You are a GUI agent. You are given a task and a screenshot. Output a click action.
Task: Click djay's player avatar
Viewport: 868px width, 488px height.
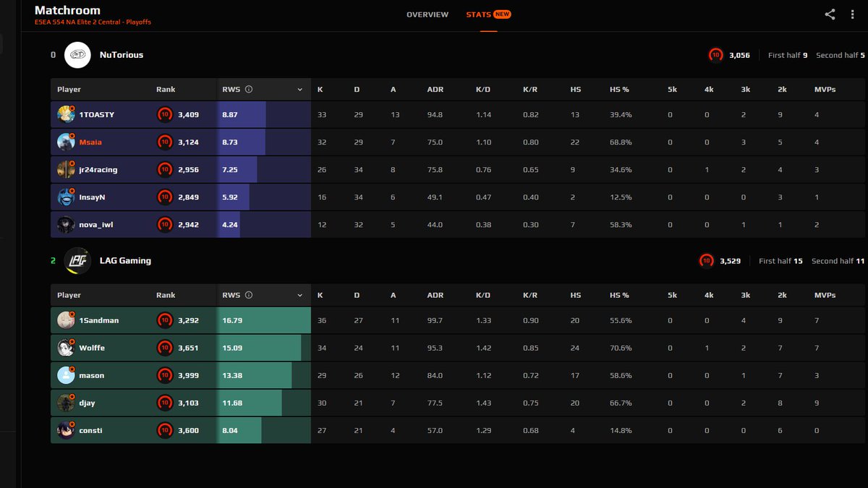tap(66, 403)
